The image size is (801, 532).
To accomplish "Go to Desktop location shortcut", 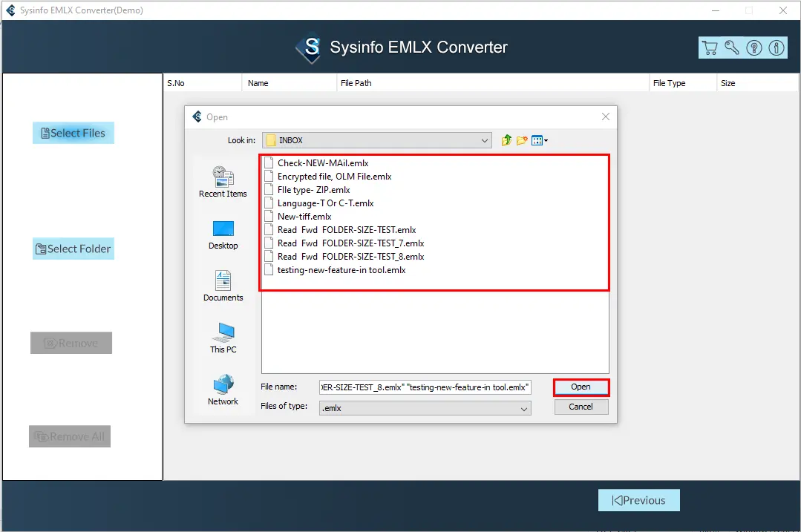I will coord(223,235).
